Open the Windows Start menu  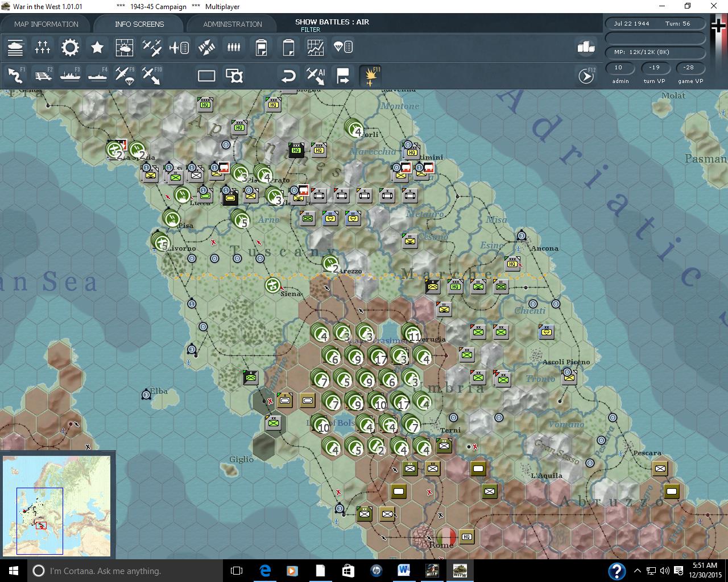click(x=13, y=571)
